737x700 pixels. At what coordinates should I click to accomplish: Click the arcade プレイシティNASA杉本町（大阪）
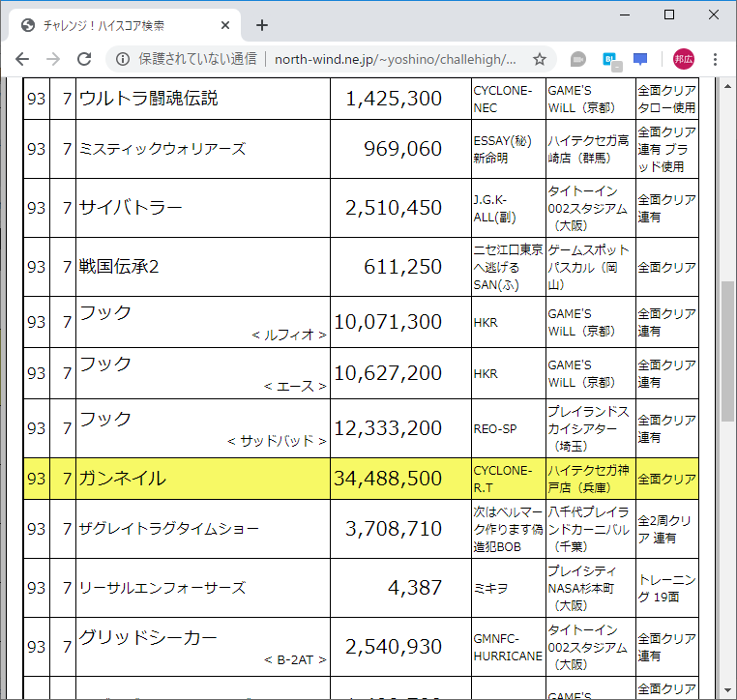tap(582, 588)
